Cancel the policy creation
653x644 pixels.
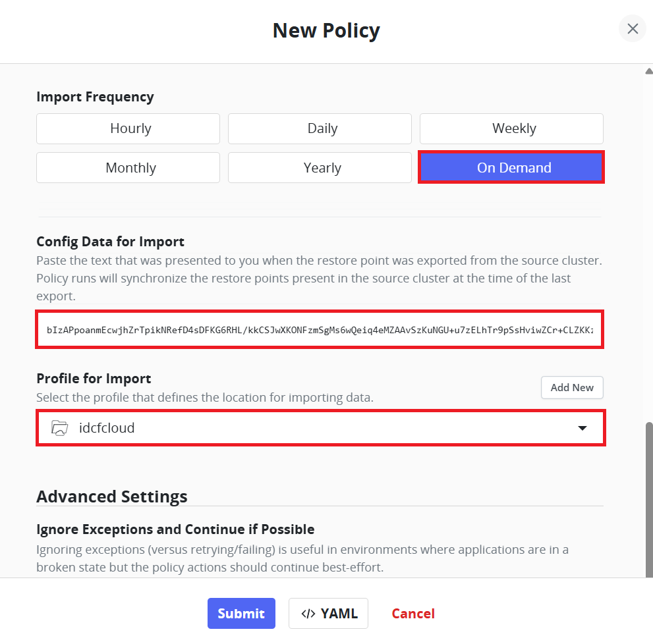coord(412,613)
